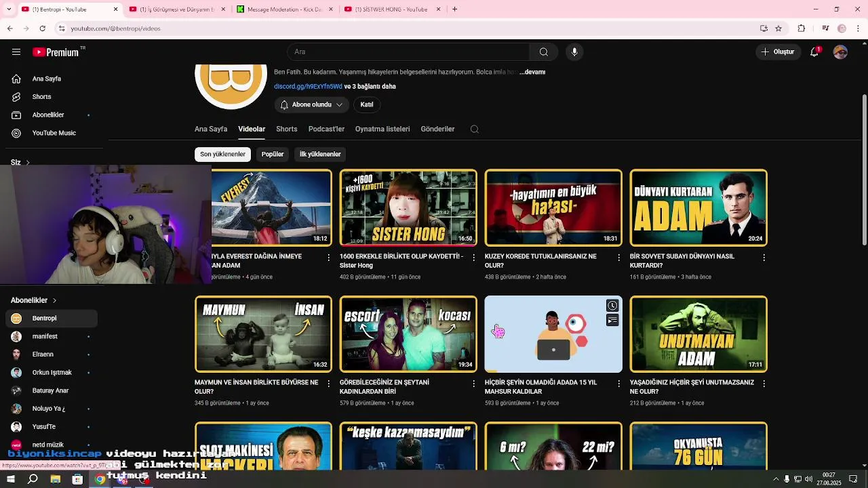The height and width of the screenshot is (488, 868).
Task: Open Bentropi in subscriptions list
Action: point(52,319)
